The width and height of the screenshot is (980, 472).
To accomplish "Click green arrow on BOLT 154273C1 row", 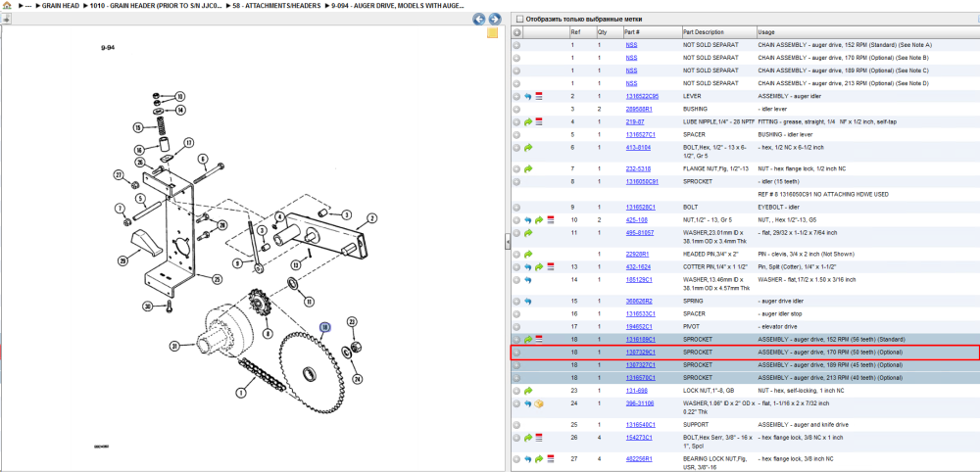I will click(x=528, y=438).
